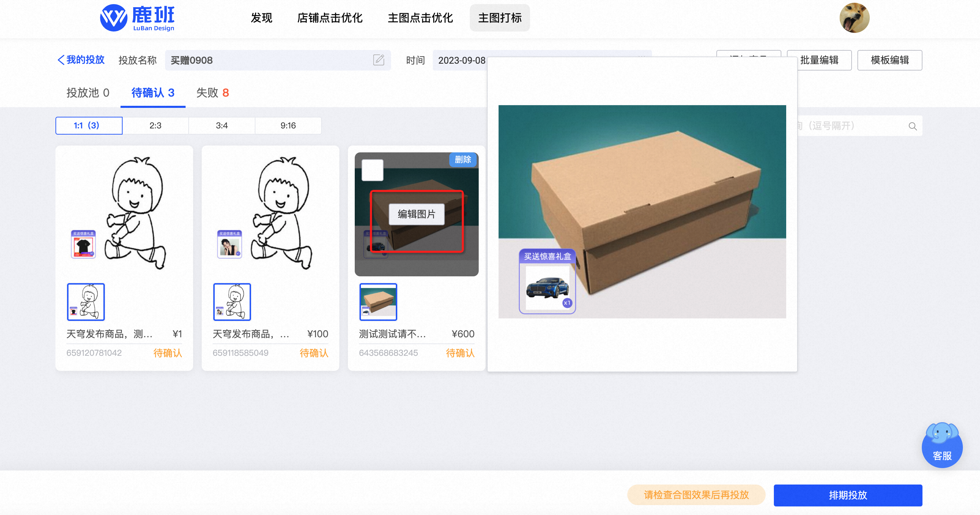980x515 pixels.
Task: Click product ID 659118585049
Action: 240,353
